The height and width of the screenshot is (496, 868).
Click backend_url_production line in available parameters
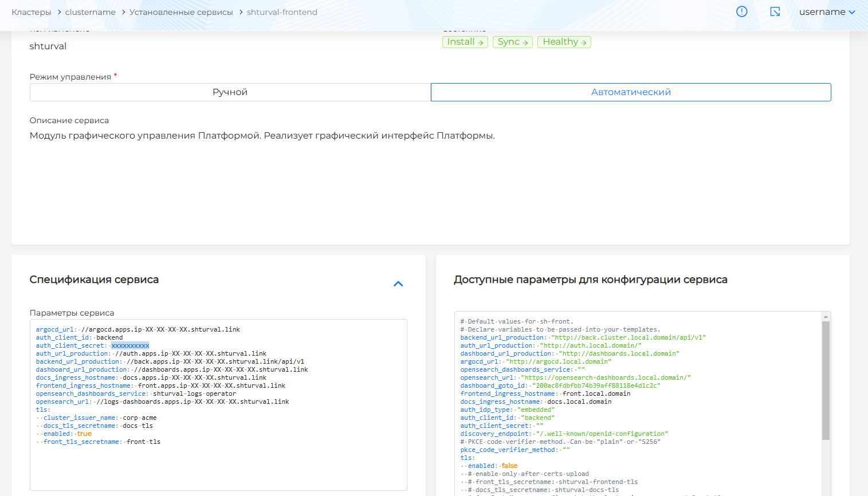[583, 337]
